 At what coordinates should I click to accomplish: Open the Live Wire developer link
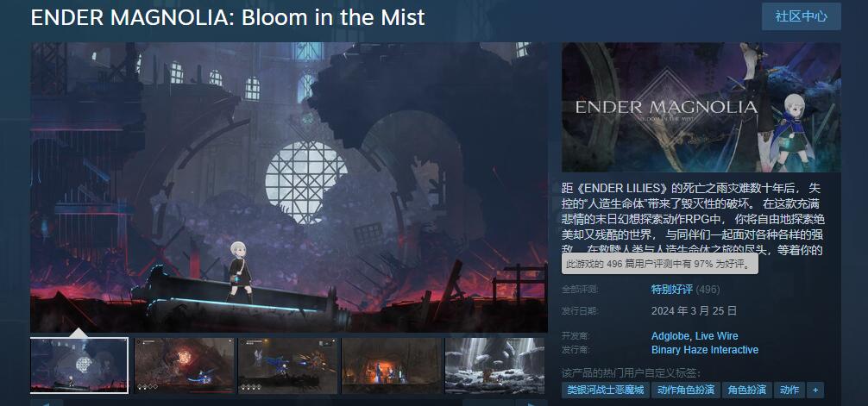[716, 336]
